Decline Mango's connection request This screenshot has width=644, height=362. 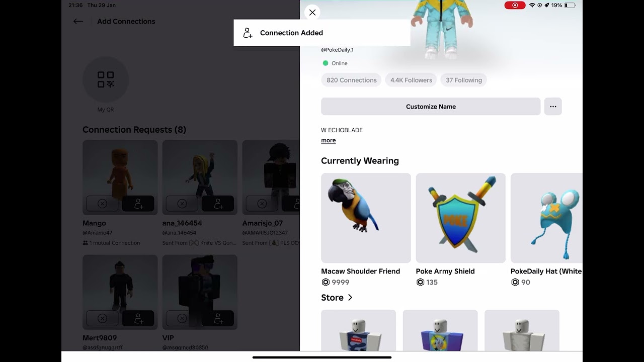click(102, 204)
